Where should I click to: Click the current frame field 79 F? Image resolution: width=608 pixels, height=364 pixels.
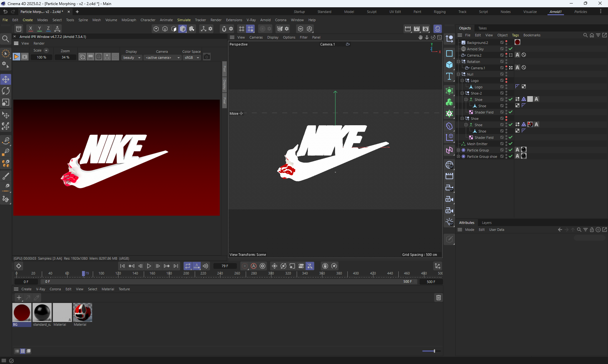225,266
